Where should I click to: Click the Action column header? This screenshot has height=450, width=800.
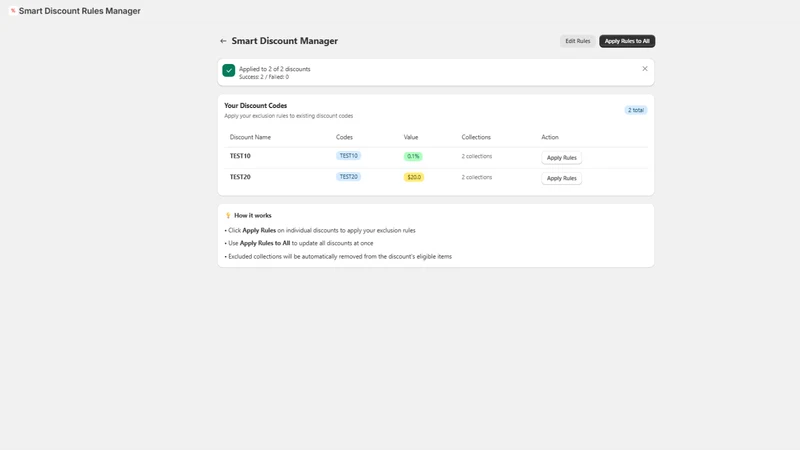(x=550, y=137)
